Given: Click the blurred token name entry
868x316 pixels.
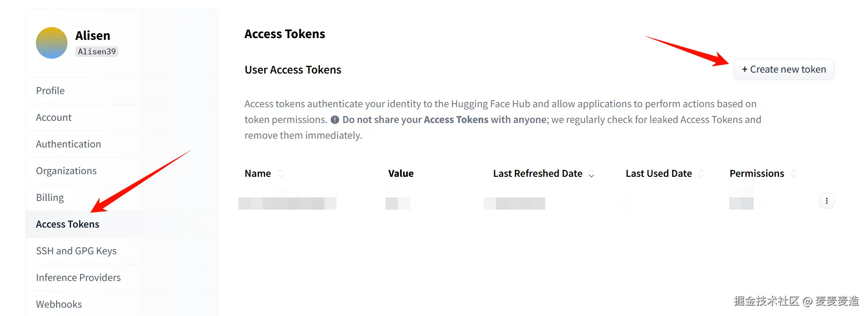Looking at the screenshot, I should [287, 203].
